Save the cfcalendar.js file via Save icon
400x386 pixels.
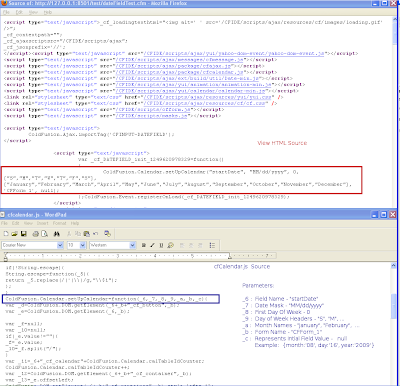(23, 234)
